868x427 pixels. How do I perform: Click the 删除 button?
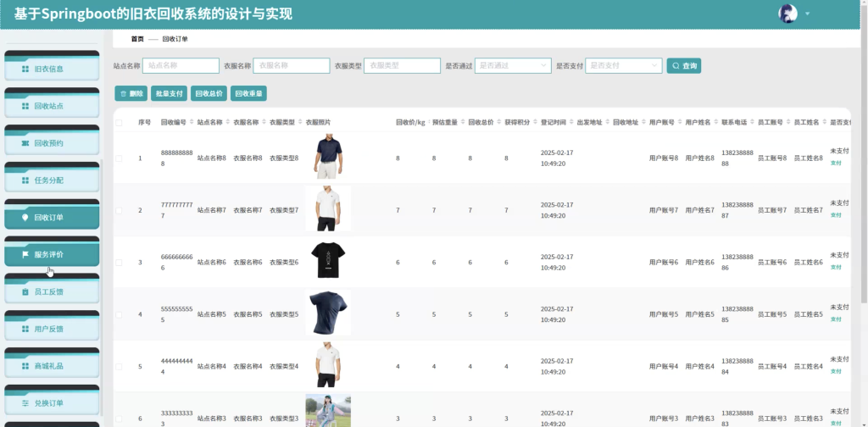[131, 94]
